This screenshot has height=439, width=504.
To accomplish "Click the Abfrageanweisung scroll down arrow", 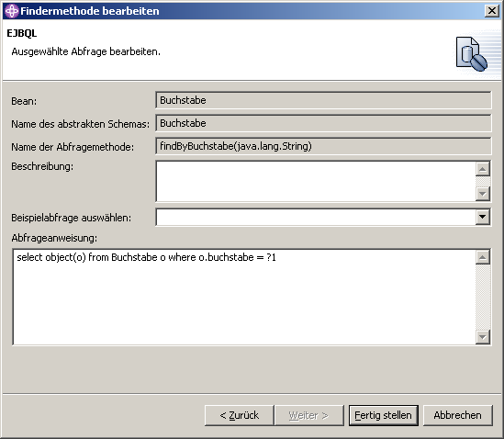I will click(483, 337).
